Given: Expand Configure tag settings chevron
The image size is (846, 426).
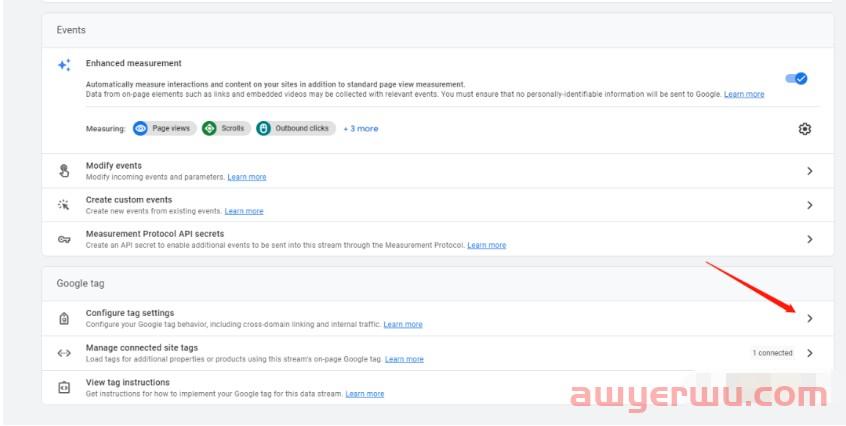Looking at the screenshot, I should click(x=810, y=319).
